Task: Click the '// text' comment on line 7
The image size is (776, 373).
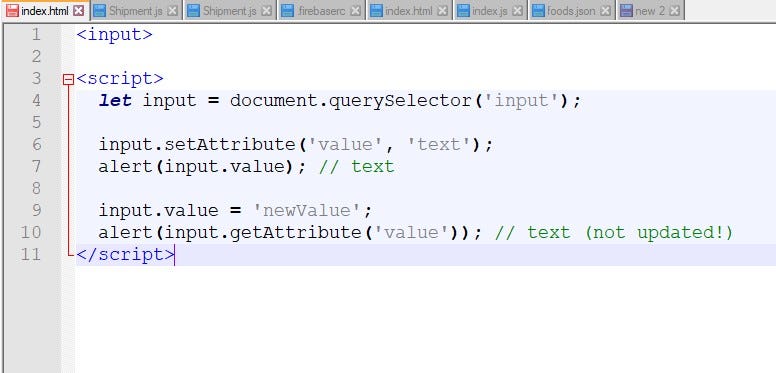Action: 356,167
